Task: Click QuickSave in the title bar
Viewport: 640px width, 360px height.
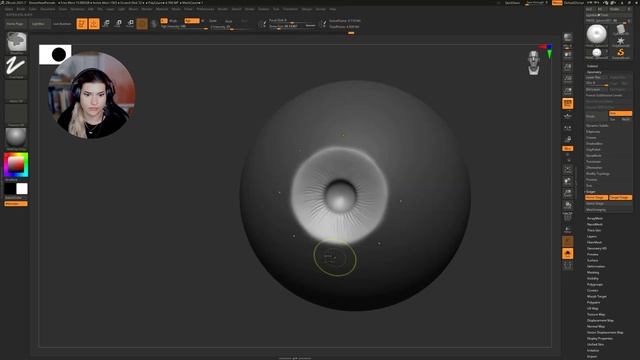Action: pyautogui.click(x=512, y=3)
